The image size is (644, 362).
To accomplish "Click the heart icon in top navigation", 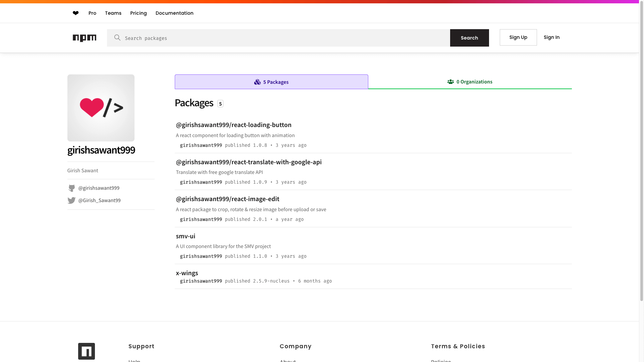I will pos(75,13).
